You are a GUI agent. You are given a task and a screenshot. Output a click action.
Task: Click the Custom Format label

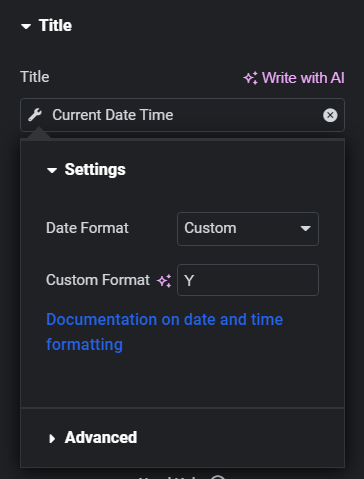click(x=98, y=280)
